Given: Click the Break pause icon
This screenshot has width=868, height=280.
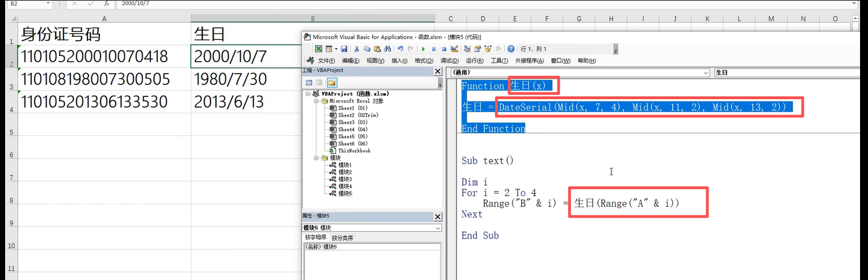Looking at the screenshot, I should 434,49.
